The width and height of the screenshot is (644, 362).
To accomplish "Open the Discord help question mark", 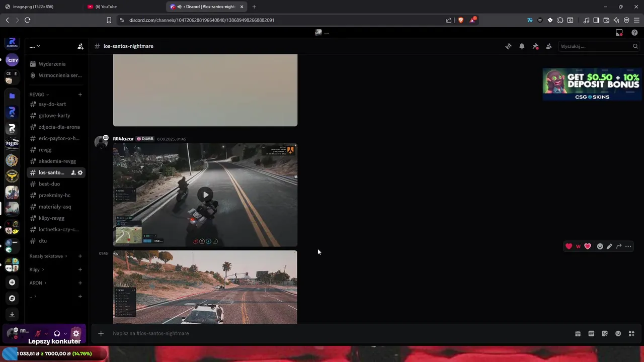I will [634, 33].
